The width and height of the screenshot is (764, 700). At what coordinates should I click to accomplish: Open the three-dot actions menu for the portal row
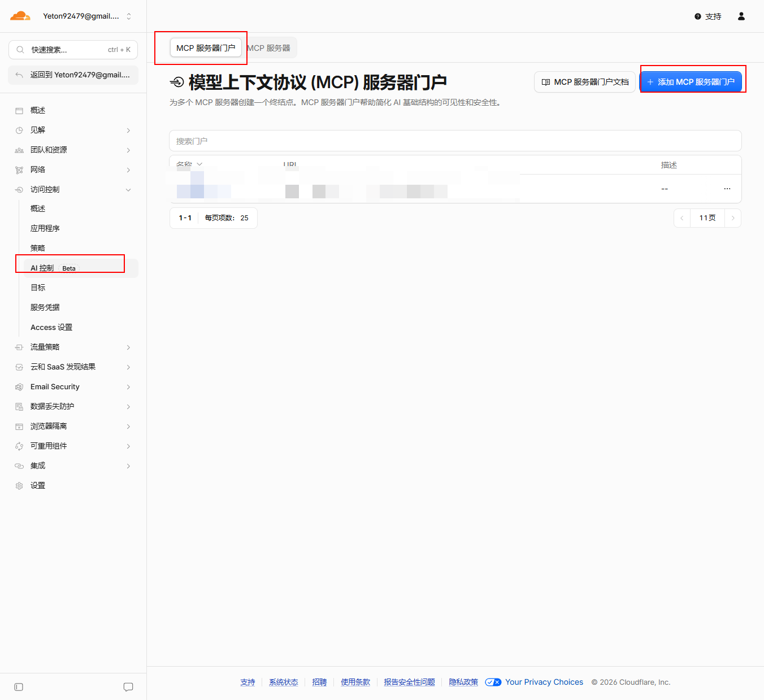[727, 189]
